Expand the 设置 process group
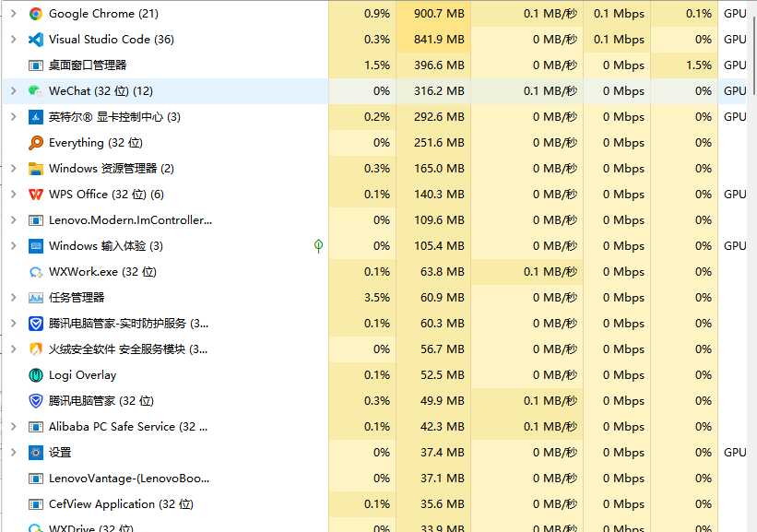Screen dimensions: 757x532 [x=14, y=453]
